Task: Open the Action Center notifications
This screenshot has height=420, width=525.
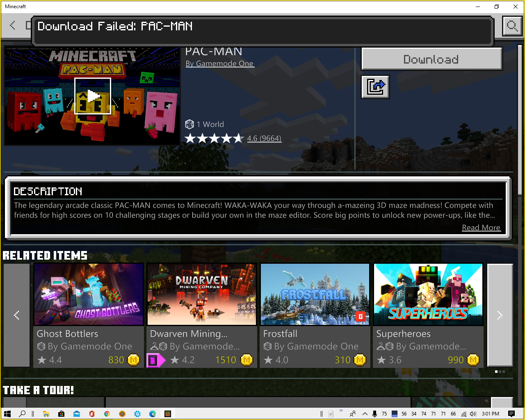Action: coord(511,414)
